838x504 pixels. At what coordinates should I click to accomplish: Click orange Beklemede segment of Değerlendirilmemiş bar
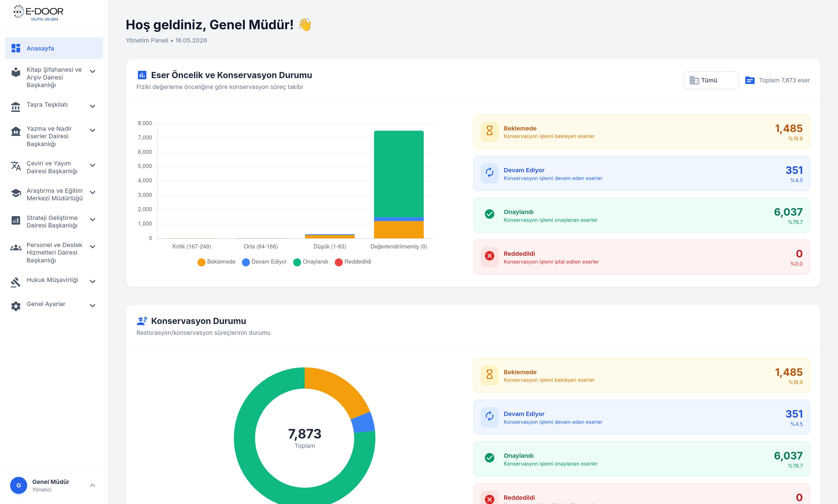[x=399, y=230]
